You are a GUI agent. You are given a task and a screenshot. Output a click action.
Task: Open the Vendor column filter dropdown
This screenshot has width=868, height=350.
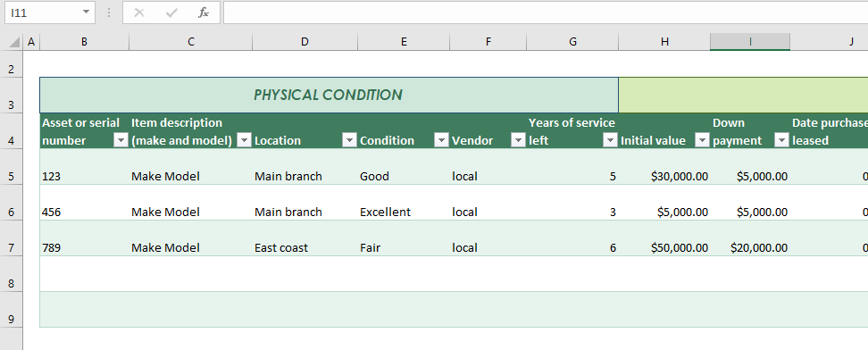point(518,141)
